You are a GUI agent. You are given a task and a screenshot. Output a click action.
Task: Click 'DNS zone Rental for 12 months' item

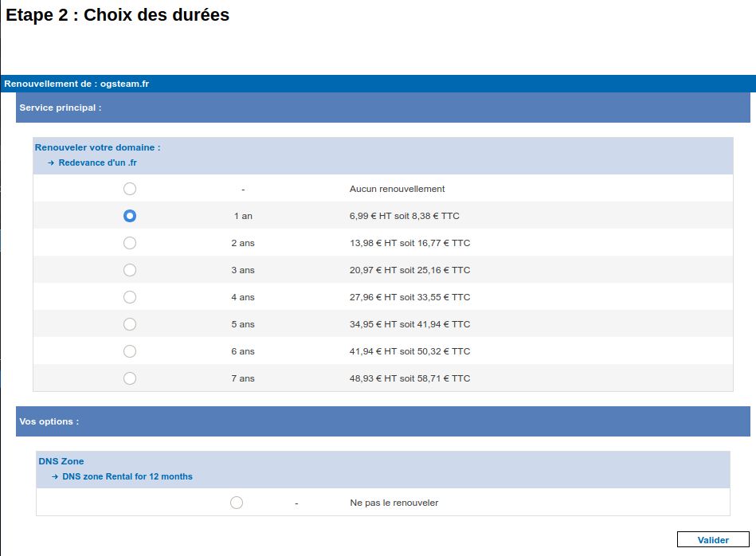click(x=127, y=476)
